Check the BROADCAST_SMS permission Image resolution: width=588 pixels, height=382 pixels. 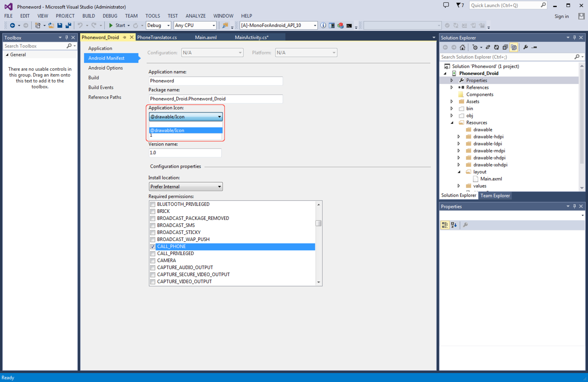coord(153,225)
